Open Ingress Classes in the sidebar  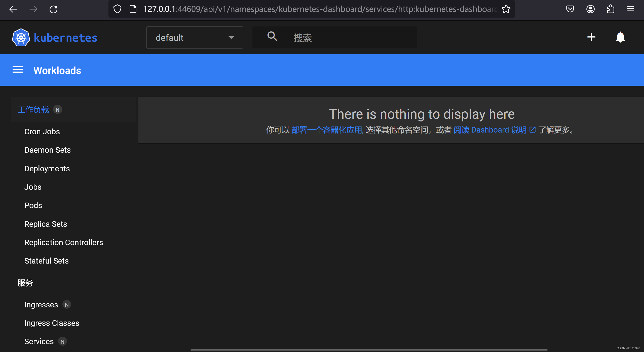pyautogui.click(x=52, y=323)
